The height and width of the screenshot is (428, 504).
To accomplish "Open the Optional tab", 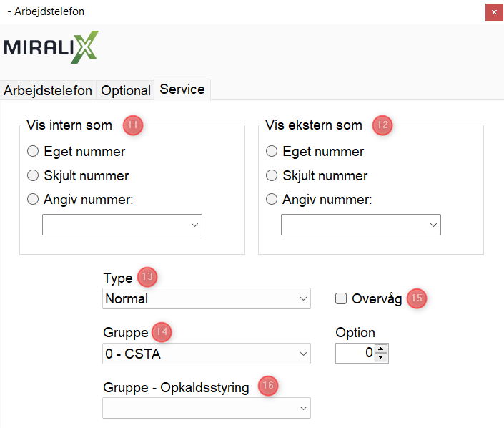I will (x=126, y=91).
